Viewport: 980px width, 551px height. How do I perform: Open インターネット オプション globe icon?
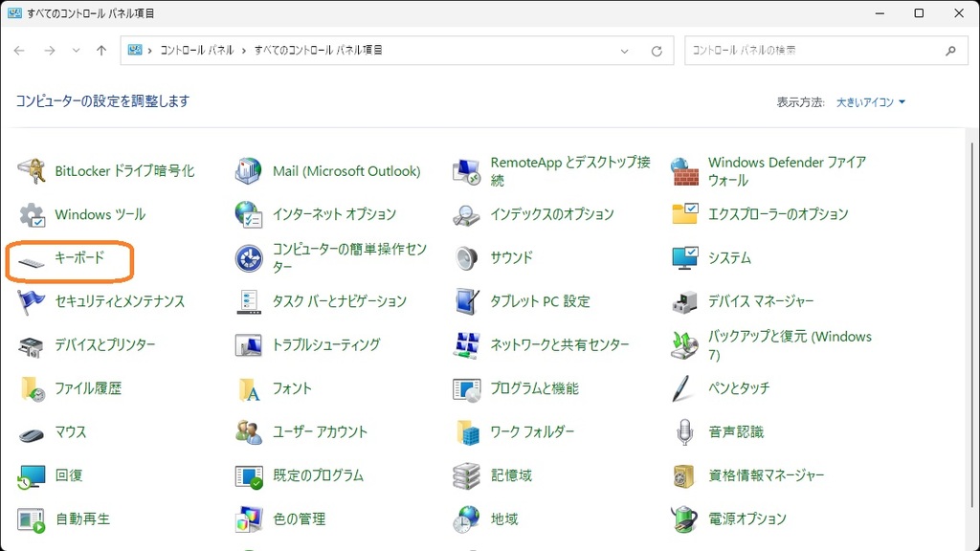tap(249, 214)
